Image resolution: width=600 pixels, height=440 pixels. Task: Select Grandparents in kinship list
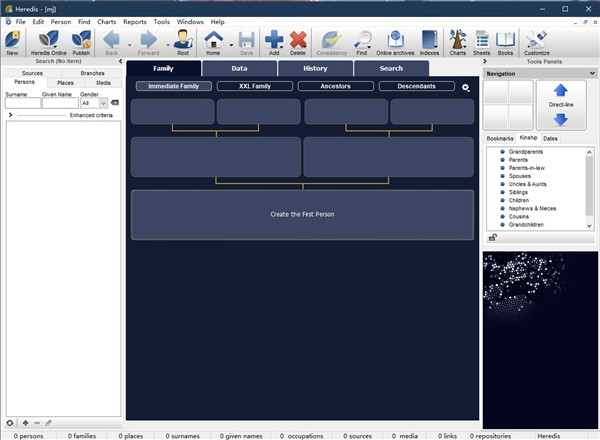[x=526, y=152]
